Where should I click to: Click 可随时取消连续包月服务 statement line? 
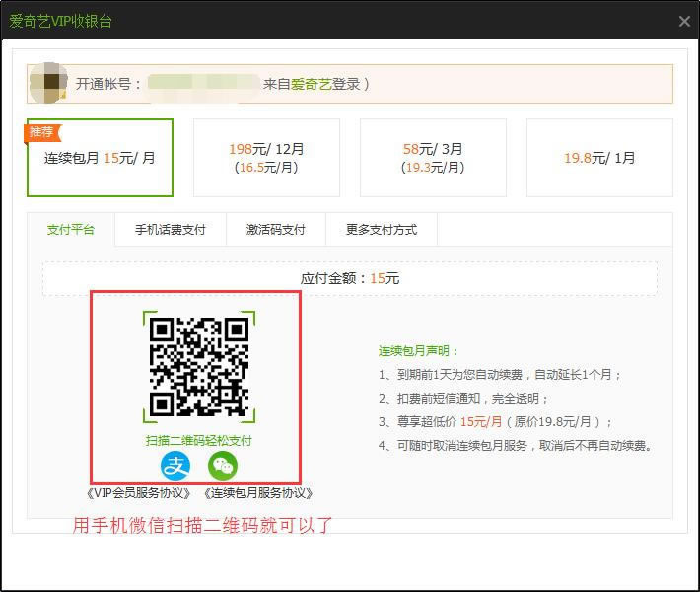pos(516,445)
